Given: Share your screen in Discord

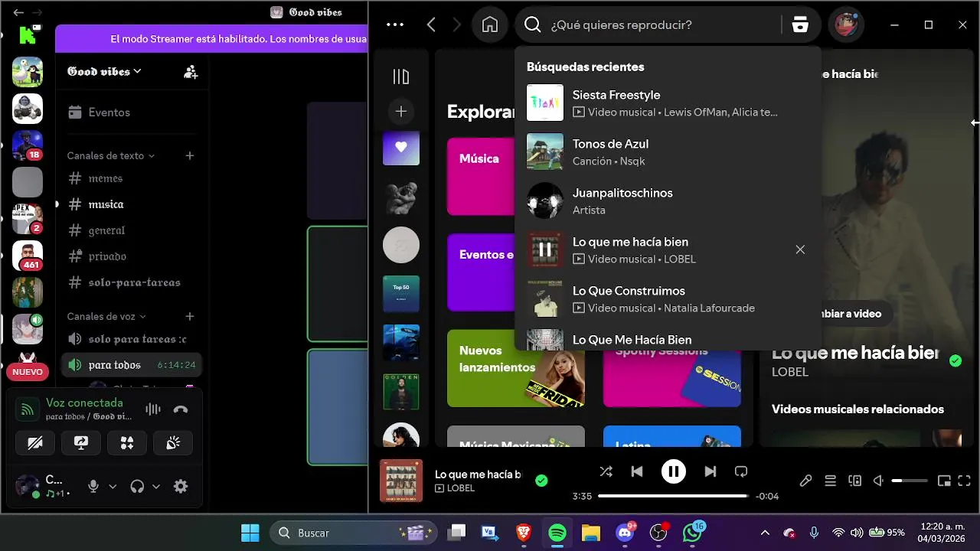Looking at the screenshot, I should 81,443.
